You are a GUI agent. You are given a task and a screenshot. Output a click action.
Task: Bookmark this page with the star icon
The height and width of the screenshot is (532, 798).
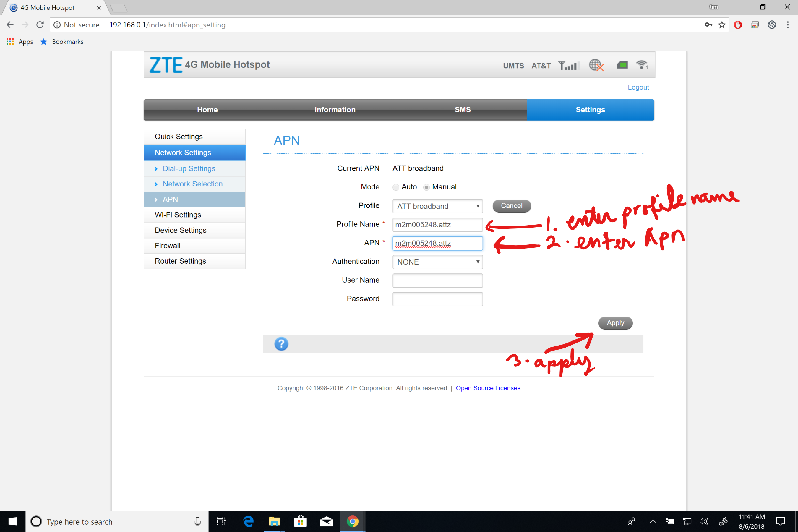click(x=722, y=25)
